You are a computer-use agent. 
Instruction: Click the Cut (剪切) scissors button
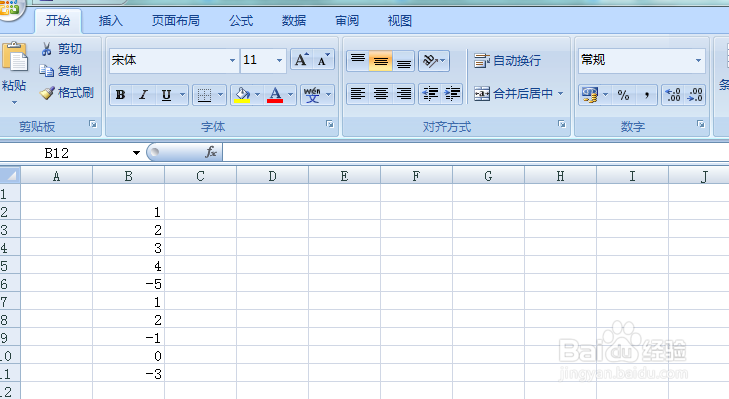tap(61, 49)
